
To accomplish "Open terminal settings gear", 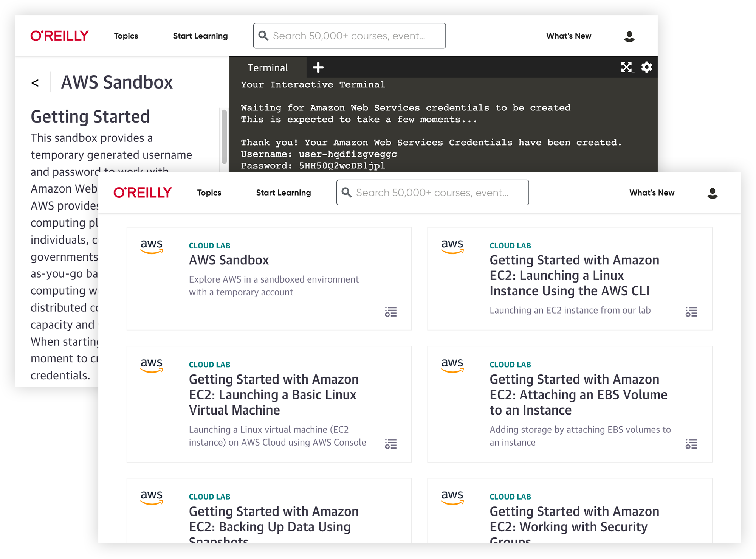I will click(647, 67).
